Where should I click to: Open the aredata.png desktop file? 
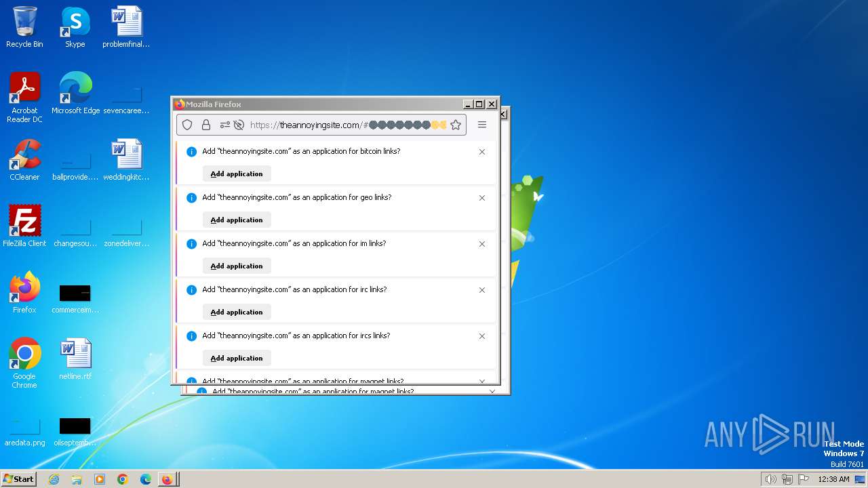coord(24,431)
